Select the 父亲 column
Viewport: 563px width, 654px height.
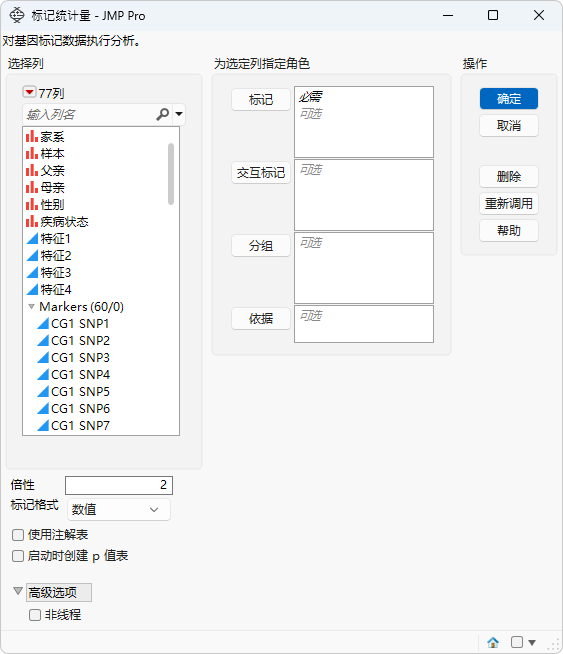pos(45,171)
